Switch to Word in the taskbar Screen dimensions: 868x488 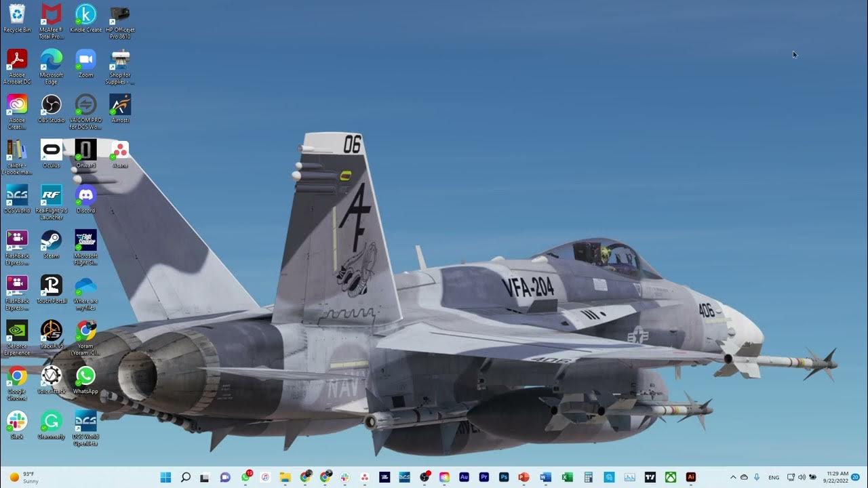tap(545, 477)
